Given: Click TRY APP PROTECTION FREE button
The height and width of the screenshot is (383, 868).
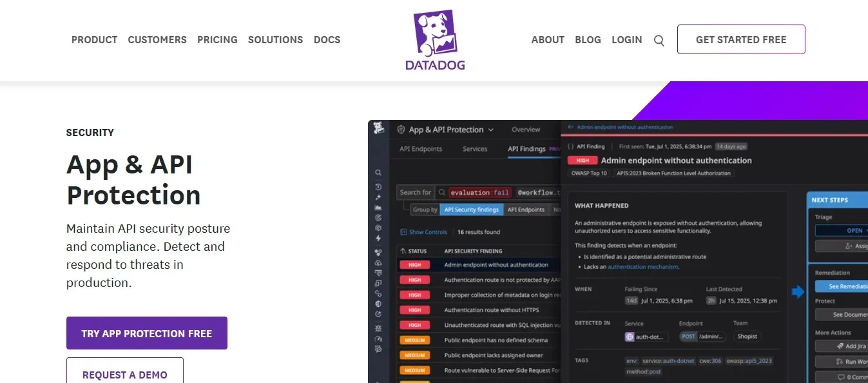Looking at the screenshot, I should click(147, 333).
